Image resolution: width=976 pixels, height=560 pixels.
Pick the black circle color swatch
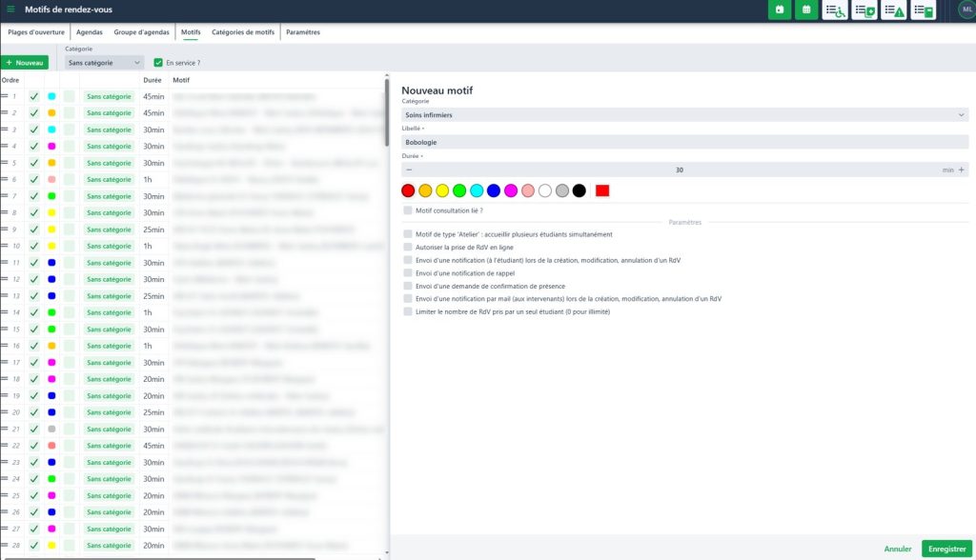click(x=579, y=191)
